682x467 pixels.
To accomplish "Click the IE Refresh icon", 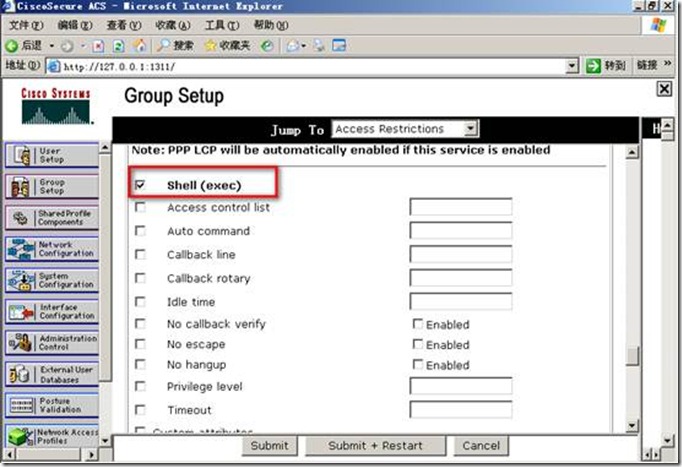I will [x=118, y=46].
